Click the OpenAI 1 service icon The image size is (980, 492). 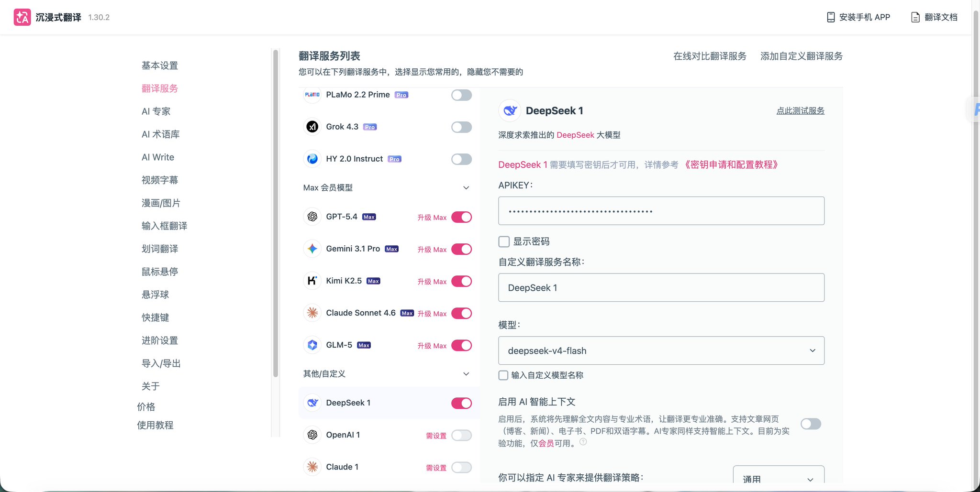(x=312, y=435)
